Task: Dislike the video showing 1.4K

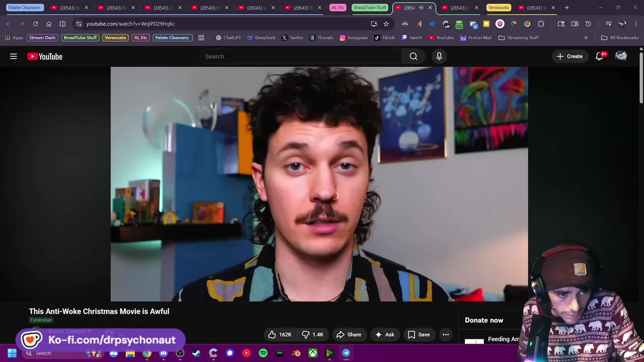Action: click(x=313, y=334)
